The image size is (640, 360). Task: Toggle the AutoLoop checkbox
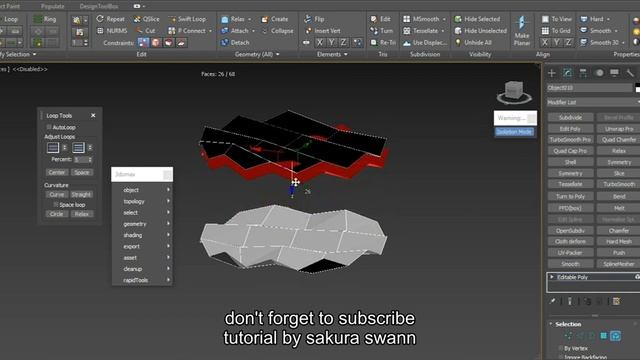49,127
